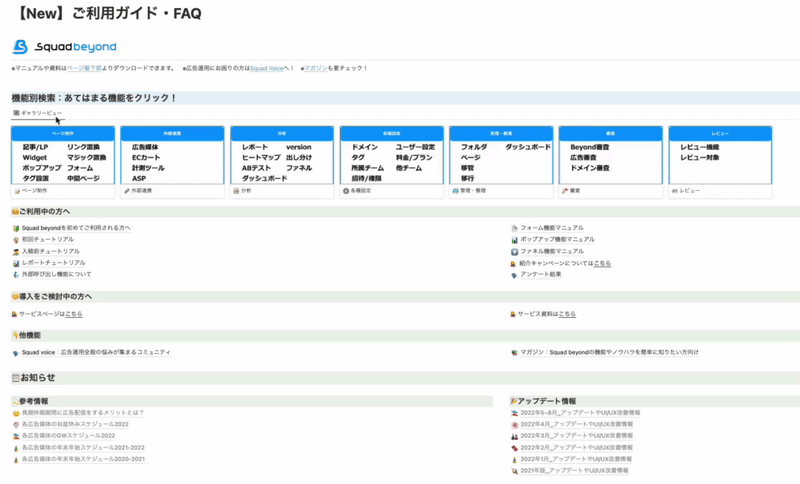Click the link icon beside 外部連携 caption
The height and width of the screenshot is (484, 800).
click(x=127, y=191)
